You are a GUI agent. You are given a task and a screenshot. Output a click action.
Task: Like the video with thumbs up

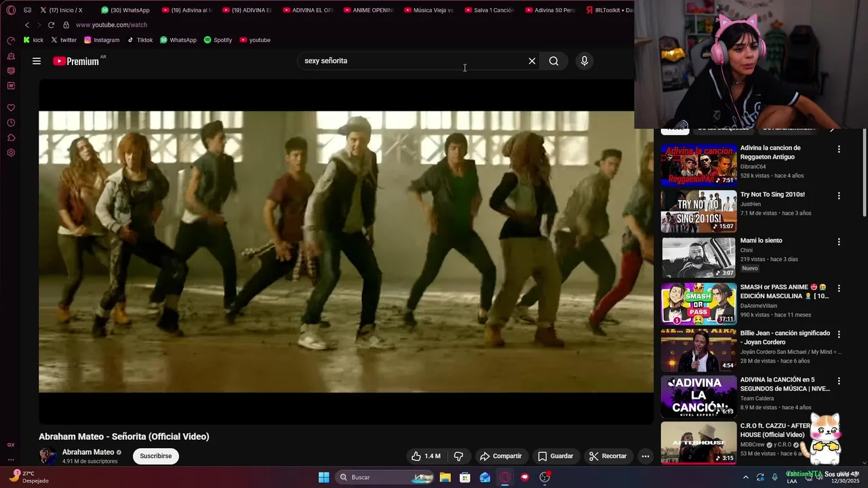tap(425, 456)
